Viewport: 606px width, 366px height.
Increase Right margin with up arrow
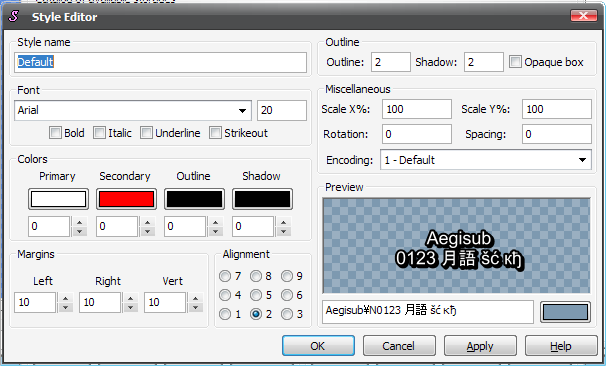pyautogui.click(x=130, y=298)
